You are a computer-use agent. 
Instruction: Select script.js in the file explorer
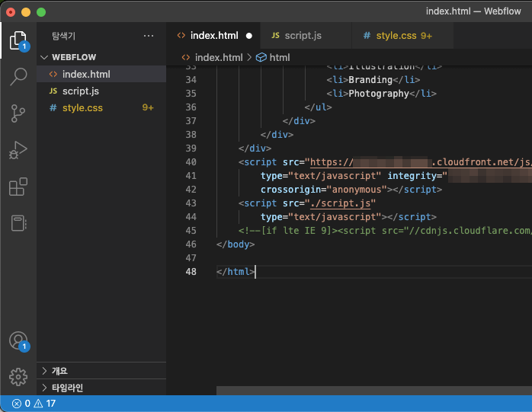(102, 91)
